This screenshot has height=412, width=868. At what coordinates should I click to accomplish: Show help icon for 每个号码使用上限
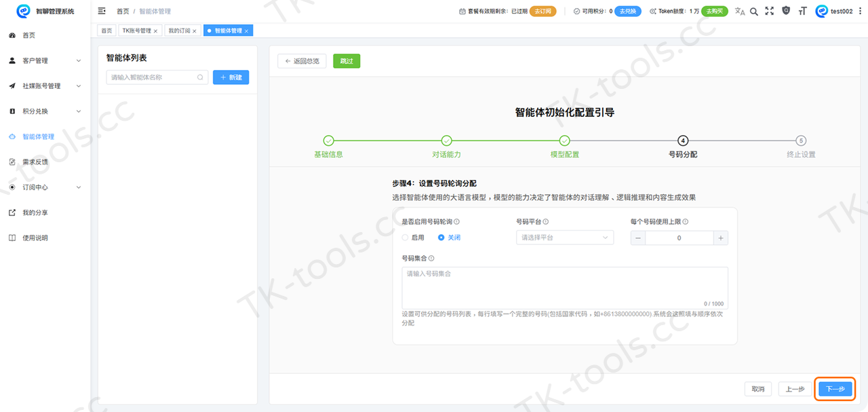click(x=686, y=221)
